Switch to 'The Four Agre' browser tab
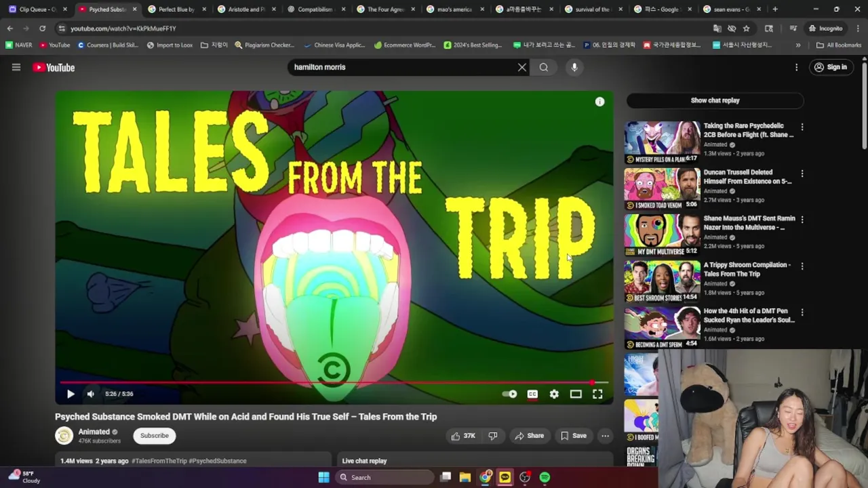Screen dimensions: 868x488 [x=385, y=9]
